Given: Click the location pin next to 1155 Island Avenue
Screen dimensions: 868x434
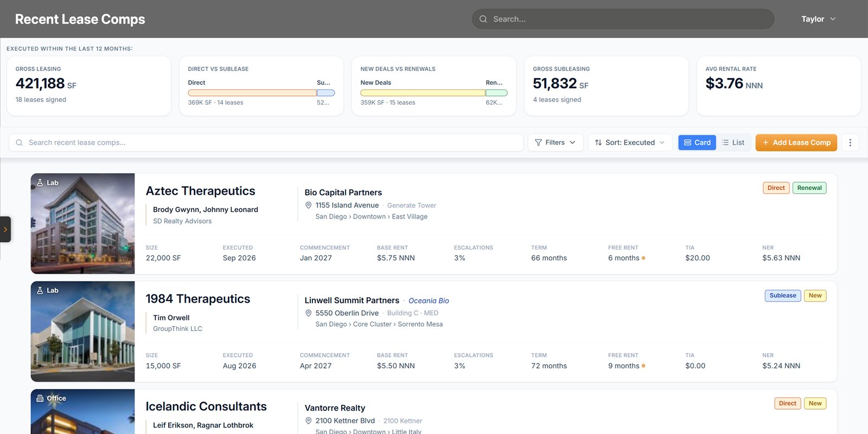Looking at the screenshot, I should pyautogui.click(x=309, y=205).
